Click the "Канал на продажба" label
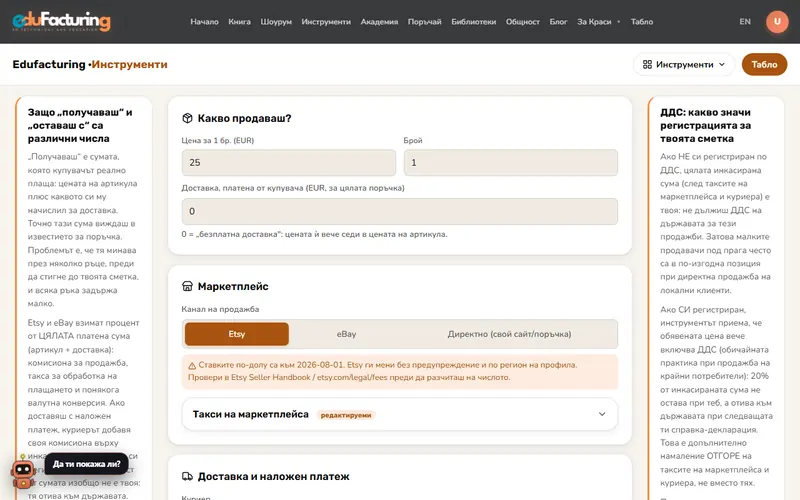 tap(220, 309)
